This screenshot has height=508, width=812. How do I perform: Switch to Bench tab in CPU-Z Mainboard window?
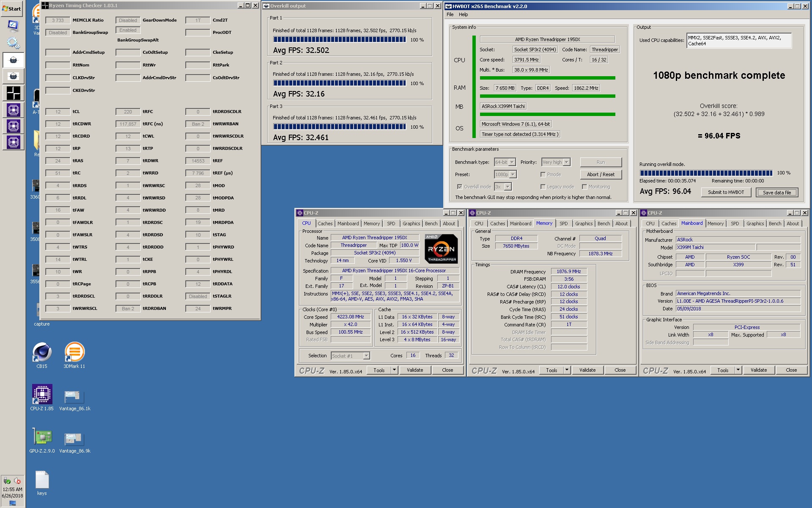(775, 224)
